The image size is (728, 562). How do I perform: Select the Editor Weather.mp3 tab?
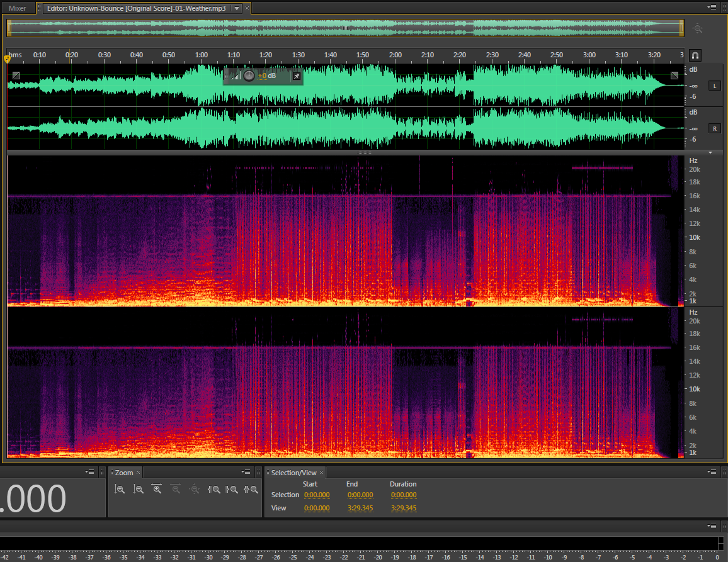click(136, 8)
